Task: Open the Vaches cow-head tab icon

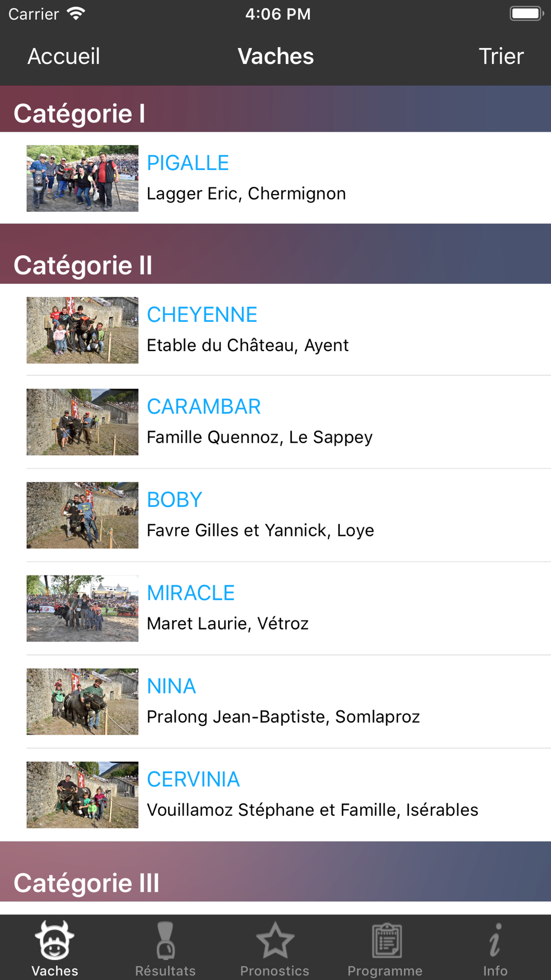Action: click(55, 940)
